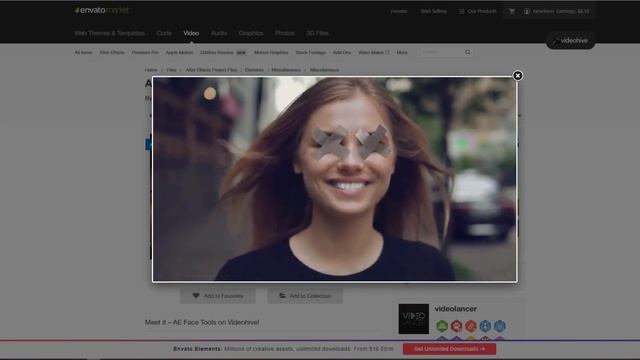
Task: Click the videohive badge logo
Action: pyautogui.click(x=571, y=41)
